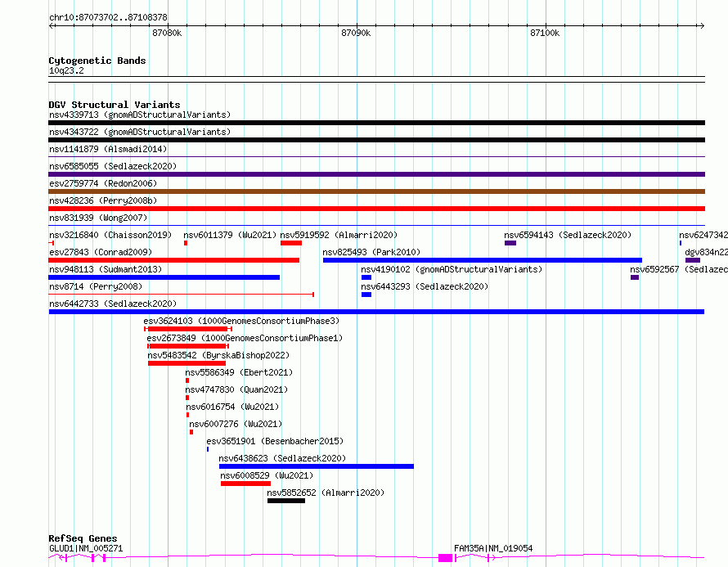Click the nsv831939 (Wong2007) label
This screenshot has height=567, width=728.
[x=98, y=218]
